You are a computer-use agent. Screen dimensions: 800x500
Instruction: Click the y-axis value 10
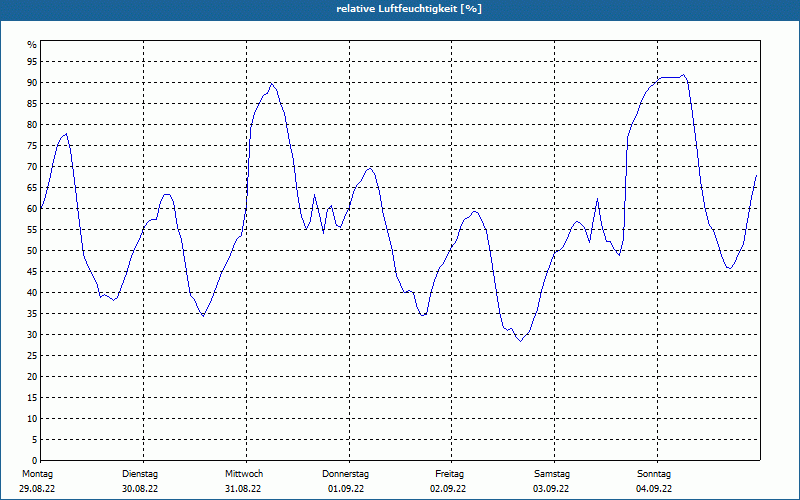[32, 419]
